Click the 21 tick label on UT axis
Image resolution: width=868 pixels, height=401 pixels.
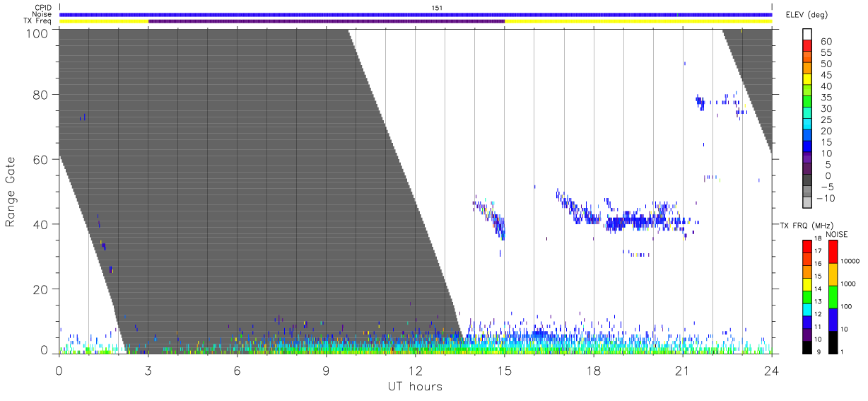tap(683, 371)
